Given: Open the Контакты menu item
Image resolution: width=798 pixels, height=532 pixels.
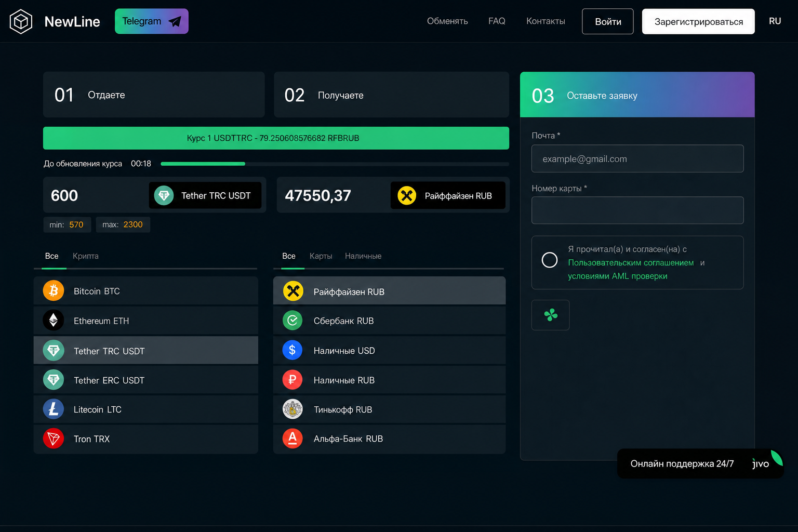Looking at the screenshot, I should [546, 21].
